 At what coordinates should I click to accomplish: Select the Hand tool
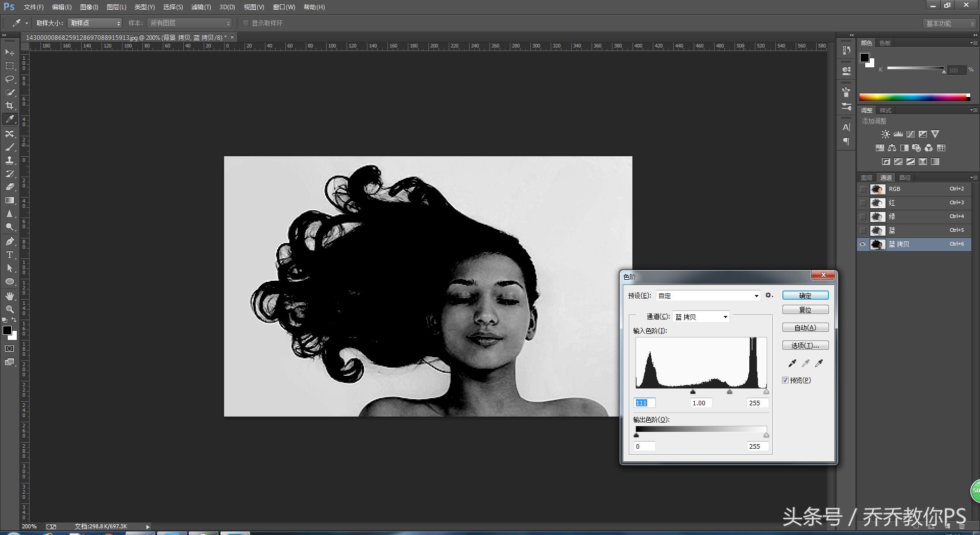(10, 296)
